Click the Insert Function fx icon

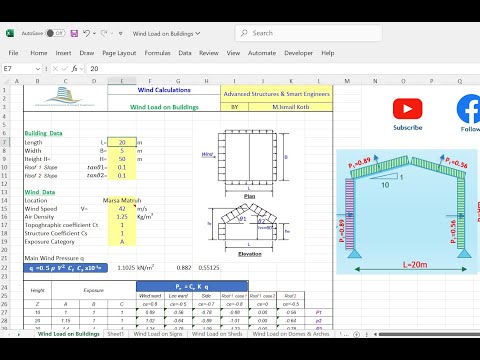(74, 69)
